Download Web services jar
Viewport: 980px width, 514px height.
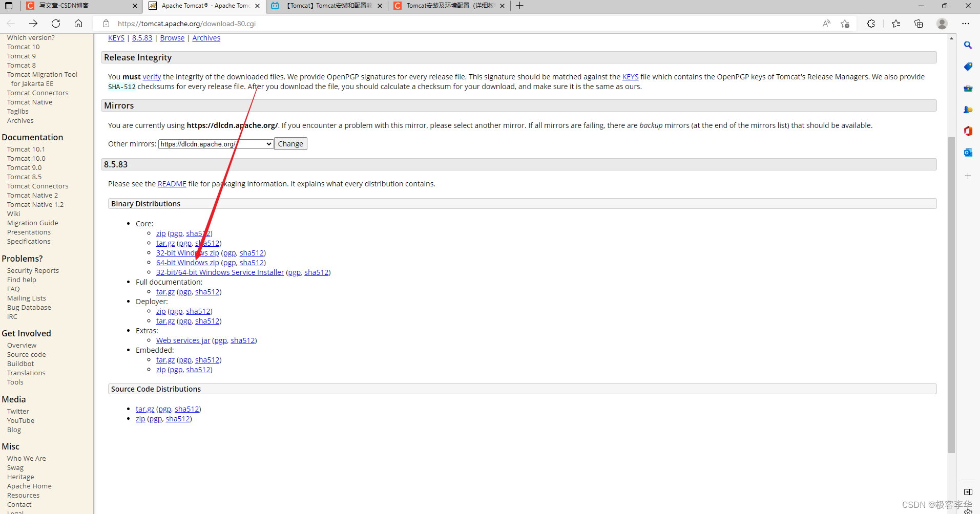tap(183, 340)
